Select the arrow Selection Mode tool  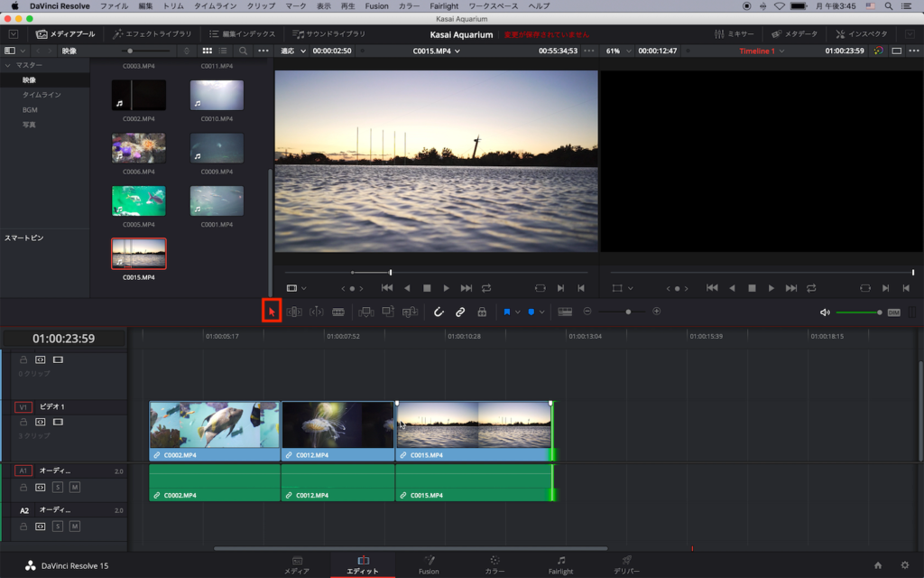[272, 312]
